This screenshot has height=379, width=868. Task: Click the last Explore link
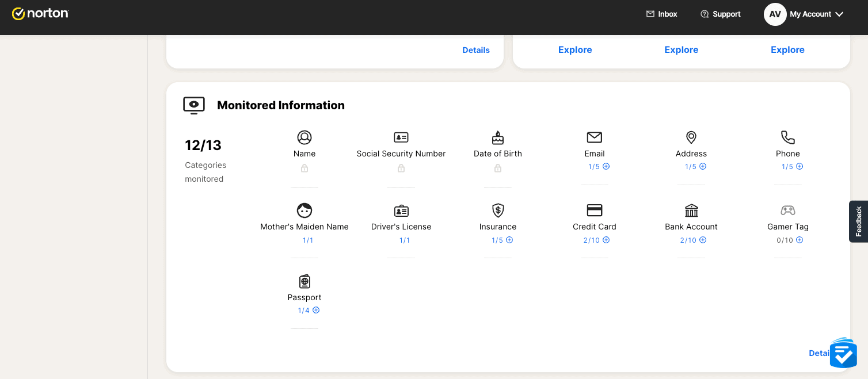click(787, 50)
